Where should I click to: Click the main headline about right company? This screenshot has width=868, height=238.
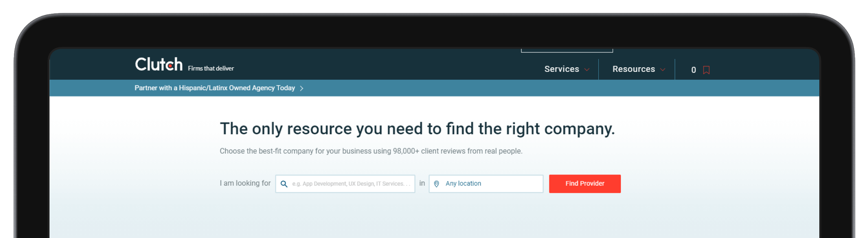(x=417, y=129)
